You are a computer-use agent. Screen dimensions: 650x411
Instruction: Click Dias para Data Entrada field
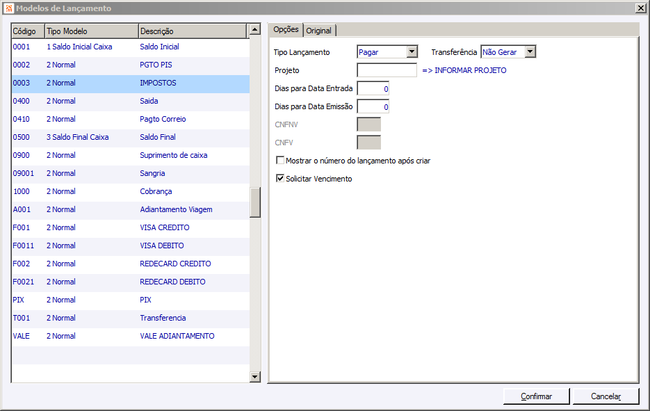click(x=373, y=88)
